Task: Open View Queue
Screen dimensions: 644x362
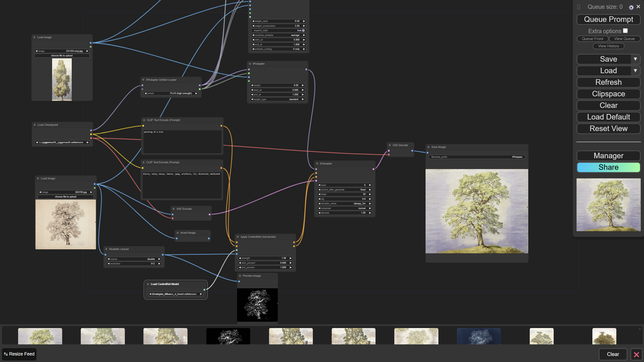Action: point(624,39)
